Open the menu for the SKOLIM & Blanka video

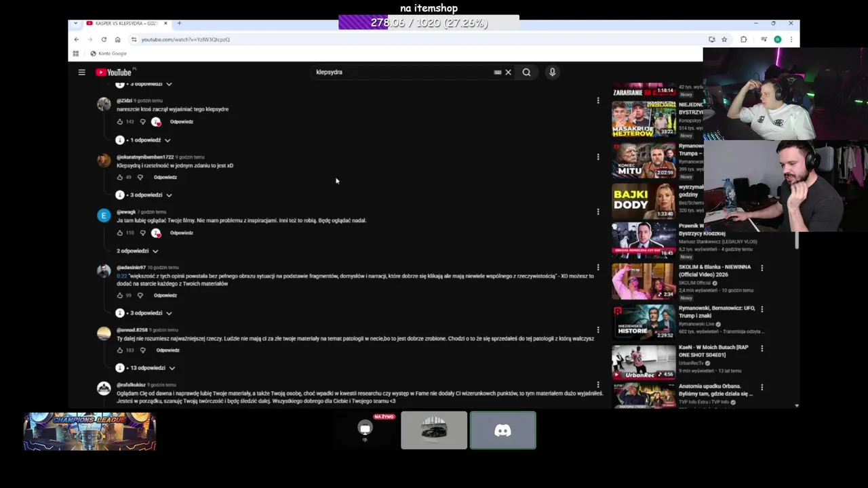point(762,268)
